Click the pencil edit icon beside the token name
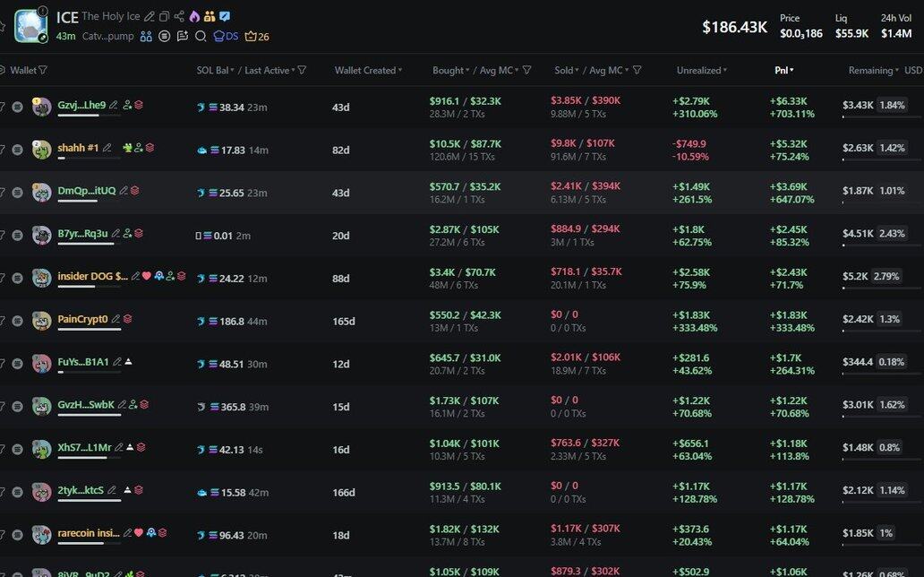This screenshot has height=577, width=924. (x=150, y=17)
